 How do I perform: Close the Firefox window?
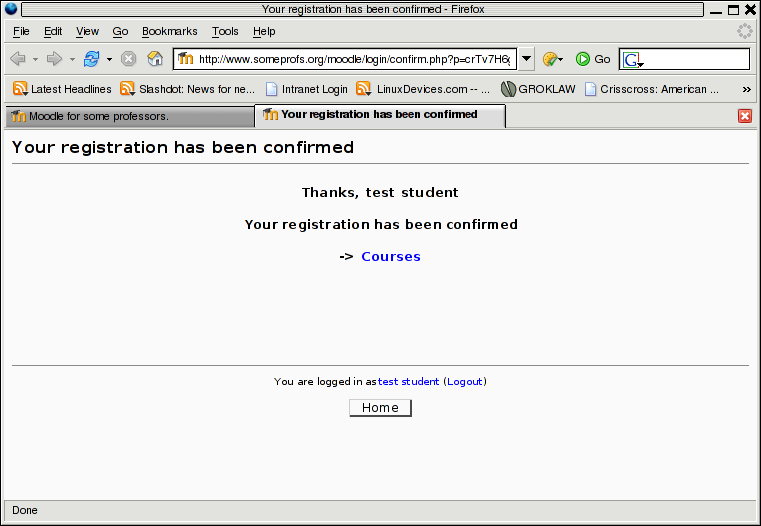pos(750,10)
